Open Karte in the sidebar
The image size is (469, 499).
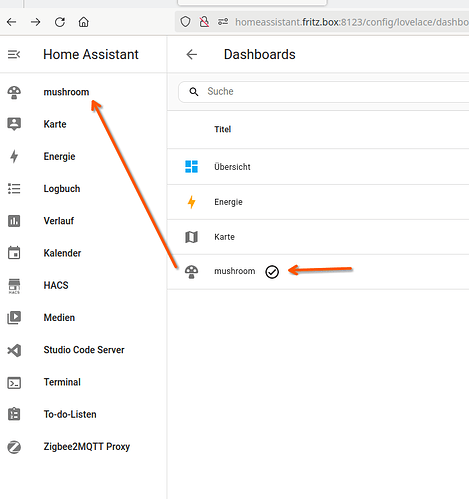55,124
